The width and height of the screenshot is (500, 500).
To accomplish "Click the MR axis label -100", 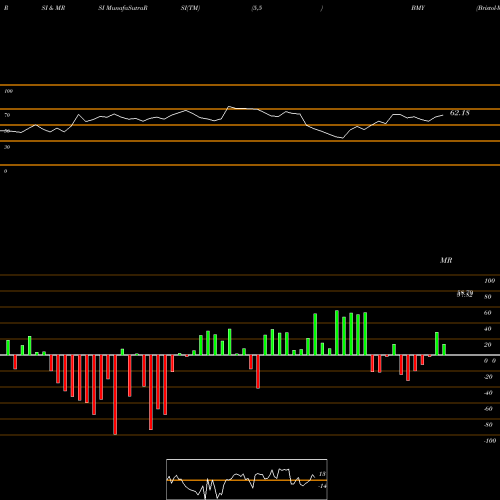I will point(490,441).
